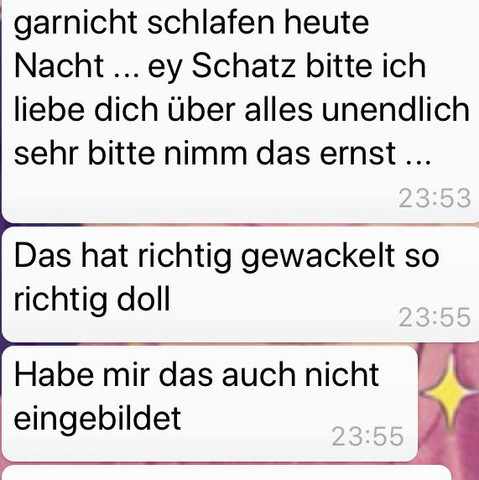Click the word "unendlich"
The image size is (479, 480).
[396, 109]
